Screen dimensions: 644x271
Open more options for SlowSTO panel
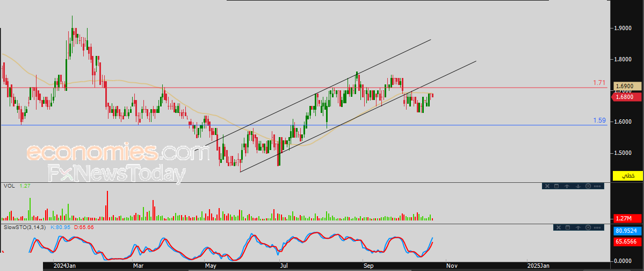(598, 227)
